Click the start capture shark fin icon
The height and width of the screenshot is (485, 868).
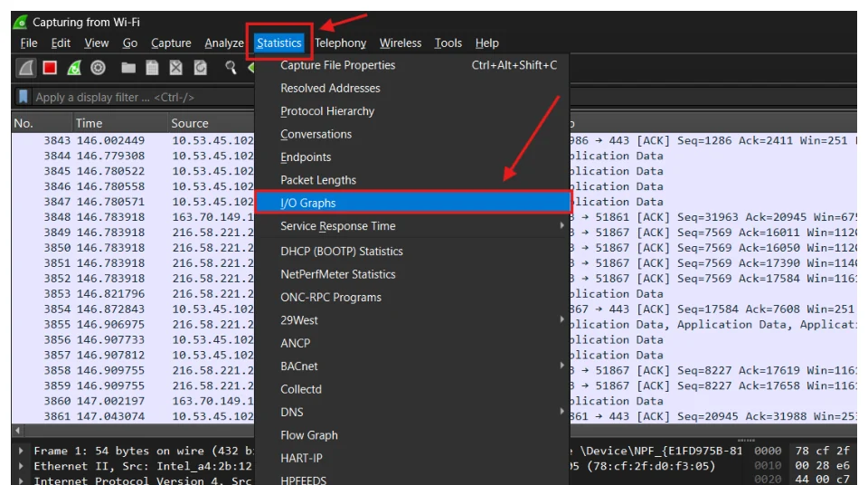25,68
